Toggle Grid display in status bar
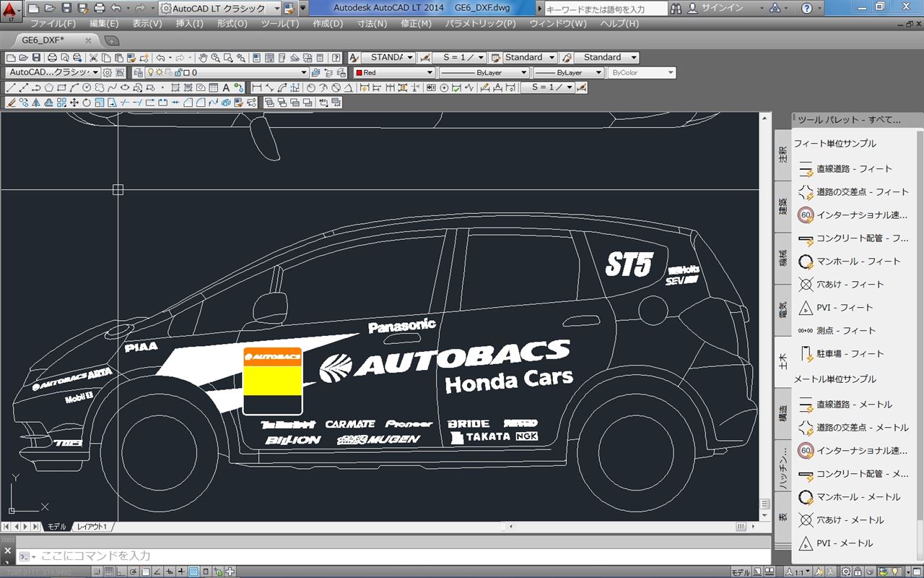 [x=108, y=571]
